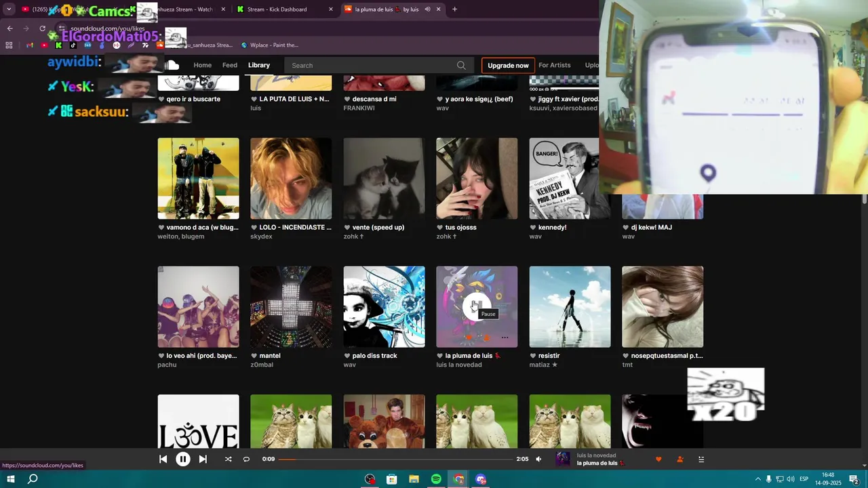Screen dimensions: 868x488
Task: Click the page vertical scrollbar thumb
Action: click(865, 199)
